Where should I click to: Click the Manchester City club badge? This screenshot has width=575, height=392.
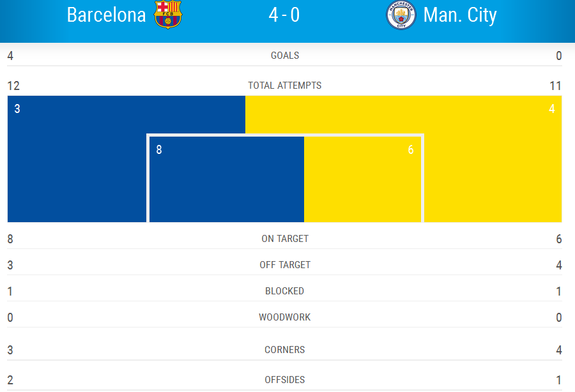tap(401, 15)
